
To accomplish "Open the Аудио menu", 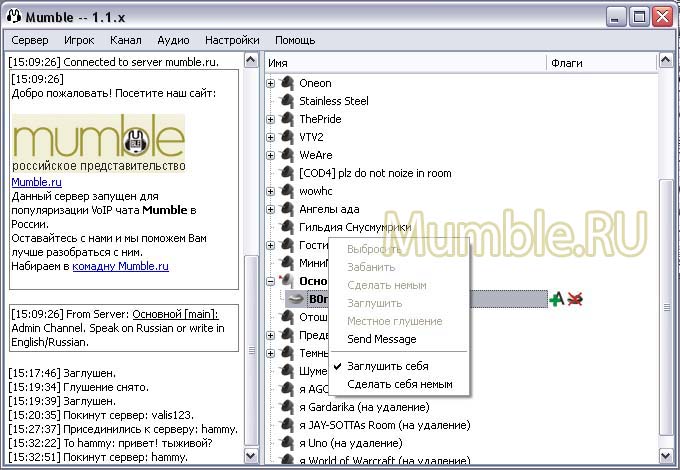I will coord(173,40).
